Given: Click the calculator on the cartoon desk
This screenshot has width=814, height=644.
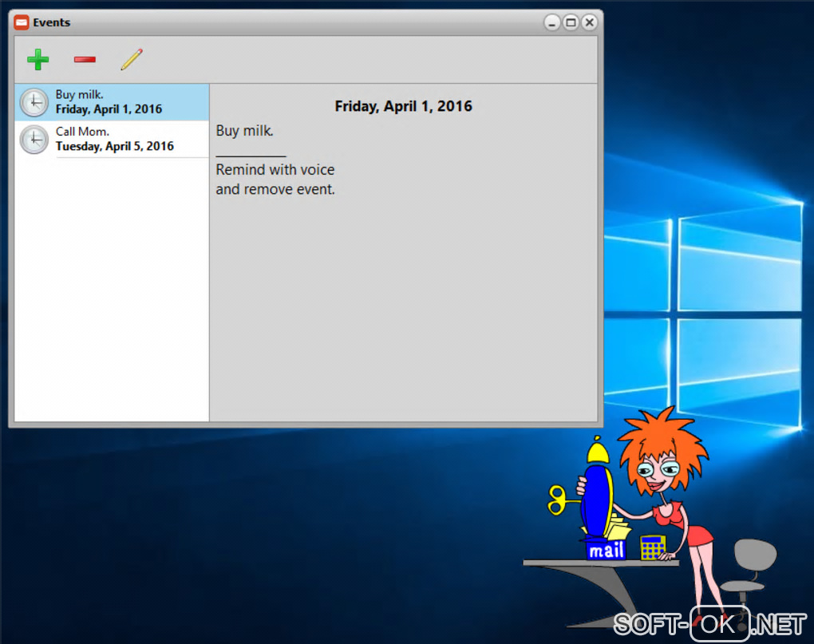Looking at the screenshot, I should pyautogui.click(x=653, y=547).
